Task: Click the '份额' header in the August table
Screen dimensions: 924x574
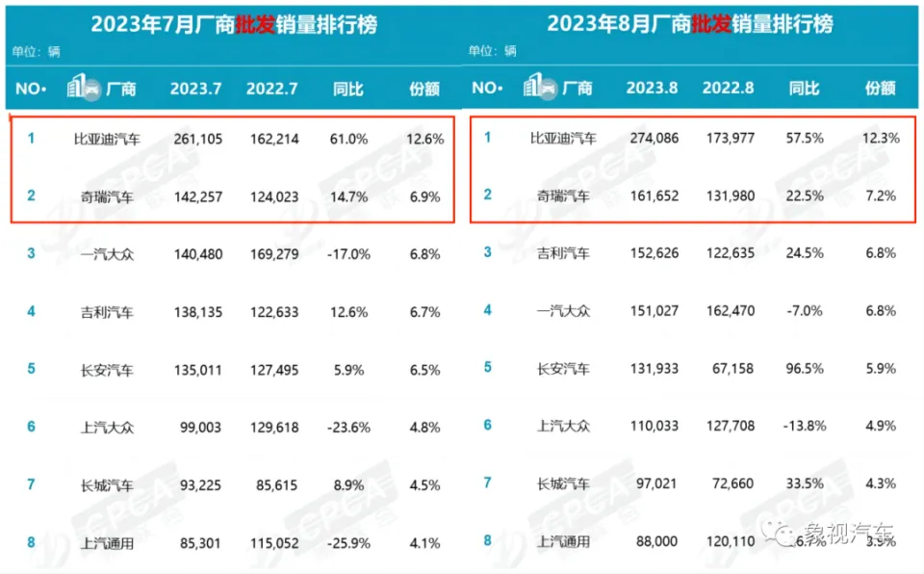Action: click(x=881, y=88)
